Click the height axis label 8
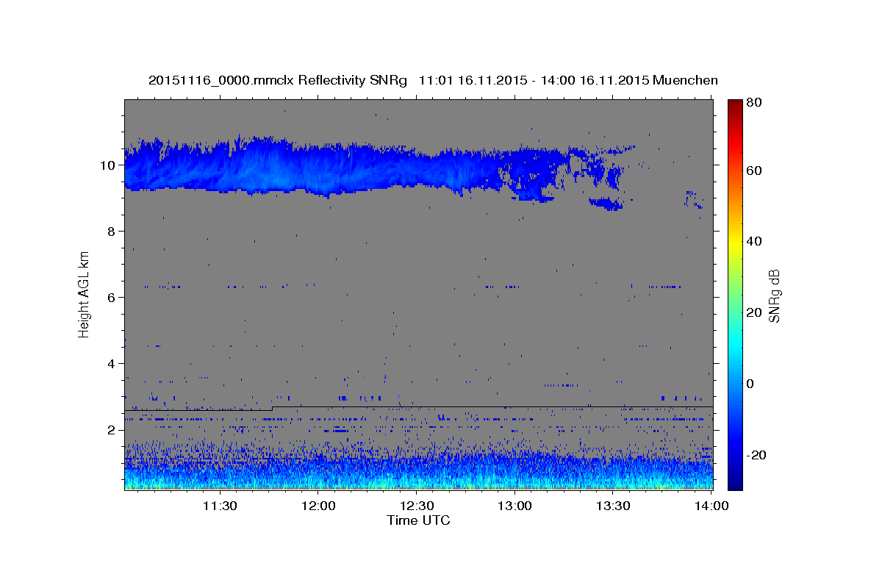Viewport: 882px width, 588px height. tap(111, 231)
